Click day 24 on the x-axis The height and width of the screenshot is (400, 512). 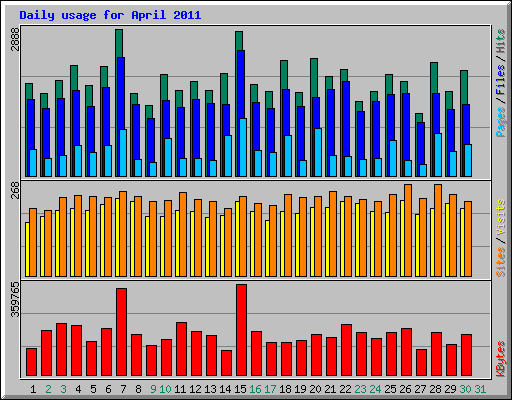375,389
